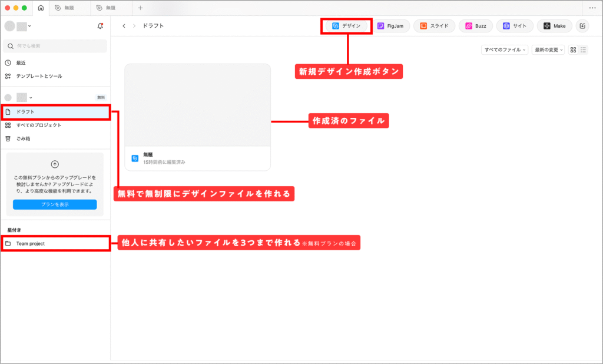Click the 何でも検索 search field

(55, 46)
